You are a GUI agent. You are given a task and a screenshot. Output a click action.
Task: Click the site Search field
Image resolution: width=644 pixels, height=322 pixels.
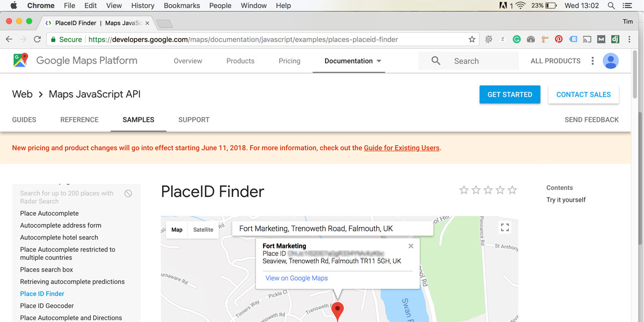[469, 61]
